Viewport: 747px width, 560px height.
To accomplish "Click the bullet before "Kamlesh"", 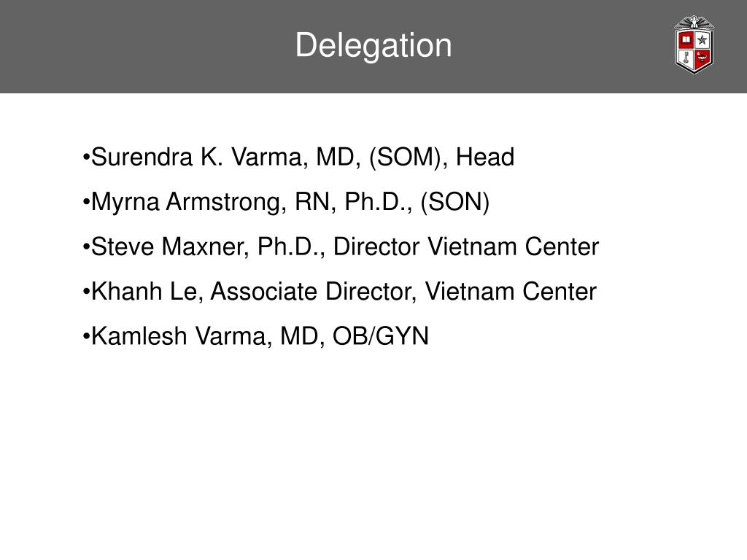I will tap(86, 336).
